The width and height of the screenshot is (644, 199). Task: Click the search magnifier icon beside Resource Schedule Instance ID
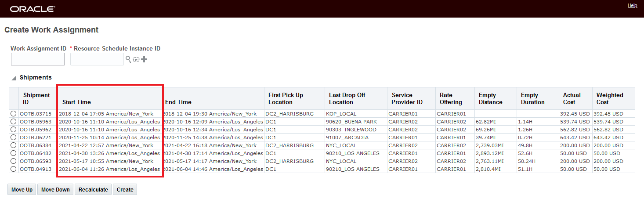[x=128, y=59]
